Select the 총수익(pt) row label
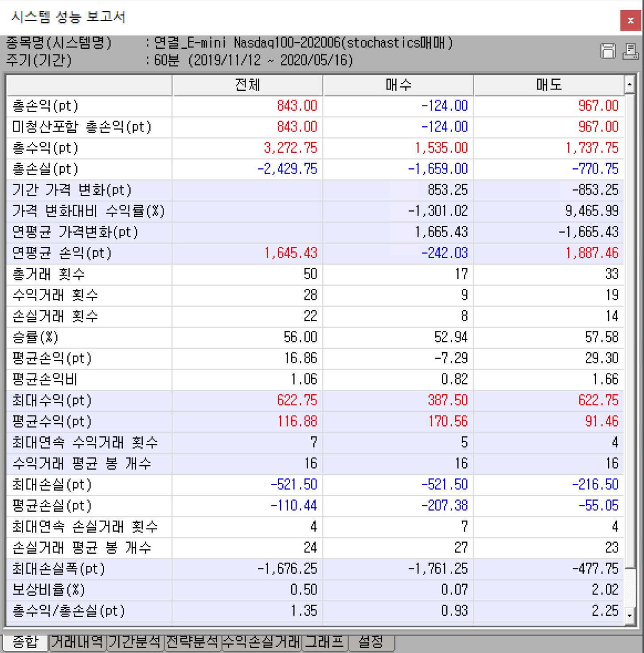 [46, 148]
